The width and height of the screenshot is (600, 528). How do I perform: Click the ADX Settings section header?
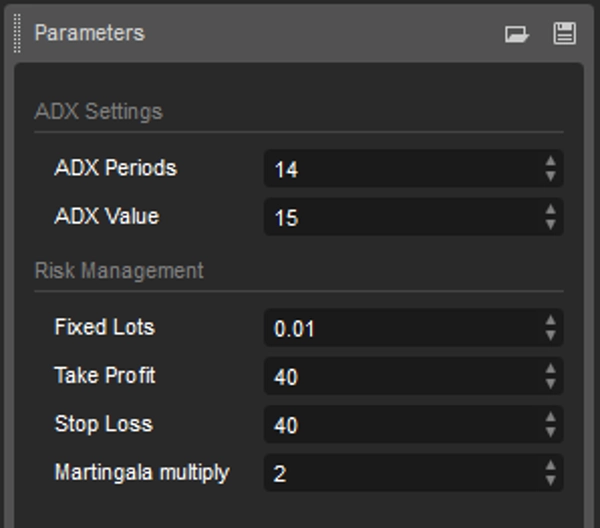point(98,111)
